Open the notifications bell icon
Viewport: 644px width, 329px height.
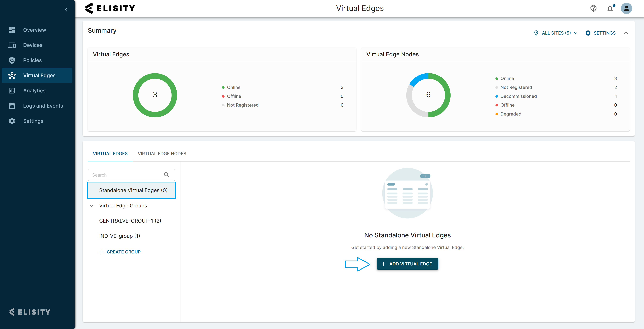610,8
